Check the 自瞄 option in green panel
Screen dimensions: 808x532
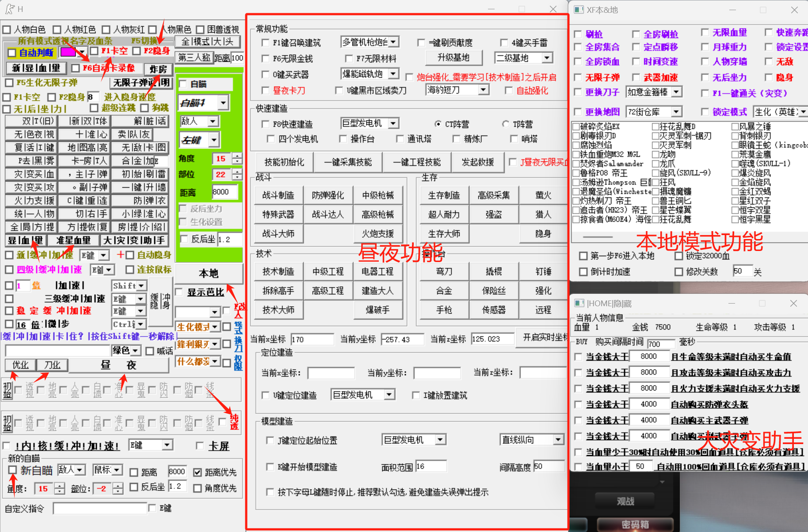pyautogui.click(x=183, y=84)
